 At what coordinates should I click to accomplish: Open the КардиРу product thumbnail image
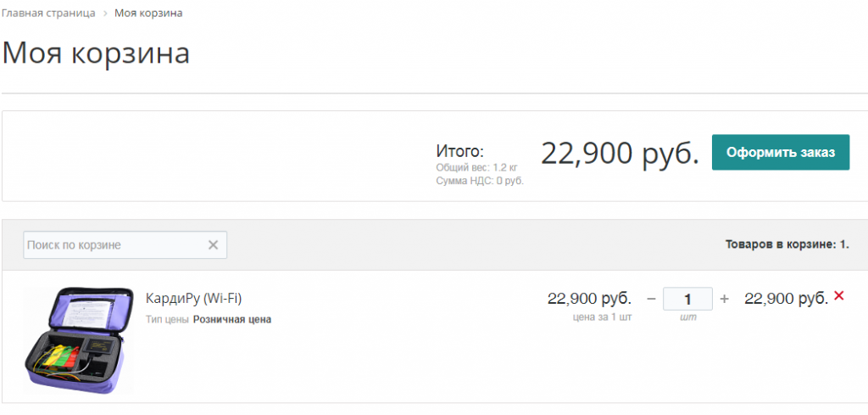coord(79,340)
